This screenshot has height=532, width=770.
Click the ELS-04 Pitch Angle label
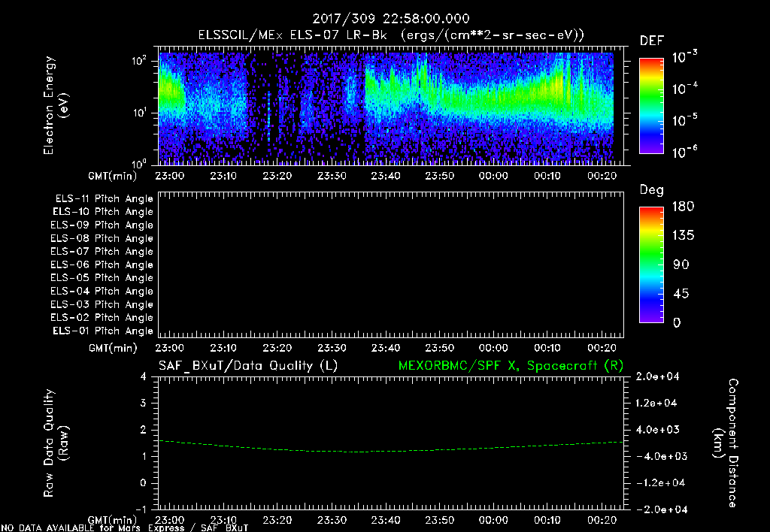102,291
